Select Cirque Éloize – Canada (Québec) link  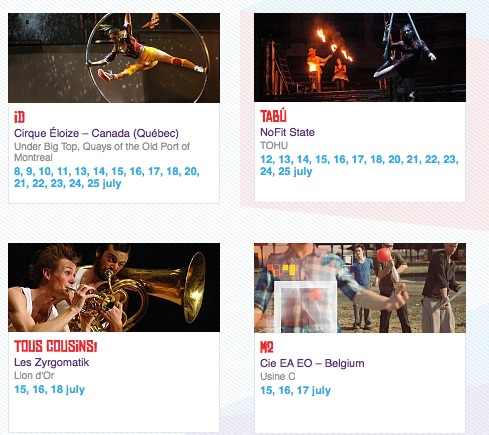pyautogui.click(x=96, y=133)
